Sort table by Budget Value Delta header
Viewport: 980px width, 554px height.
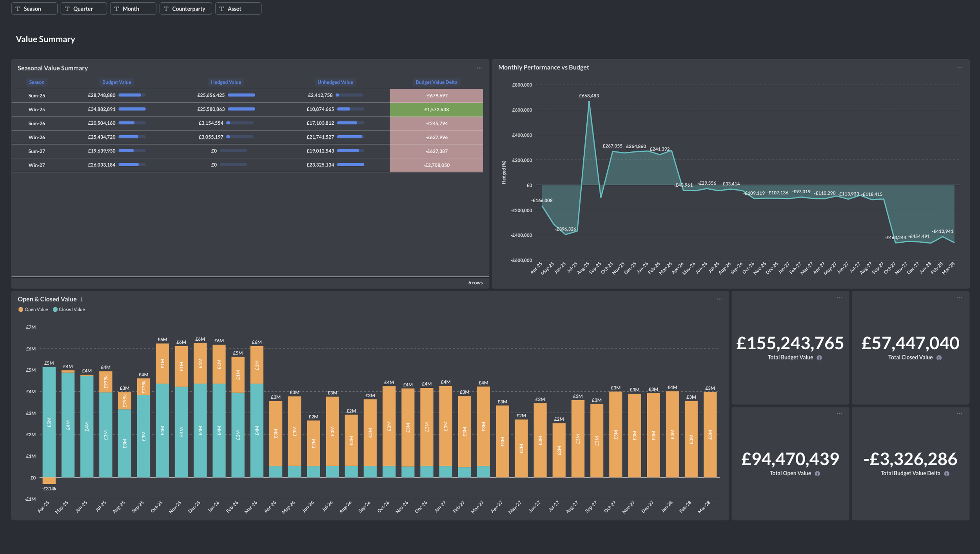click(436, 82)
